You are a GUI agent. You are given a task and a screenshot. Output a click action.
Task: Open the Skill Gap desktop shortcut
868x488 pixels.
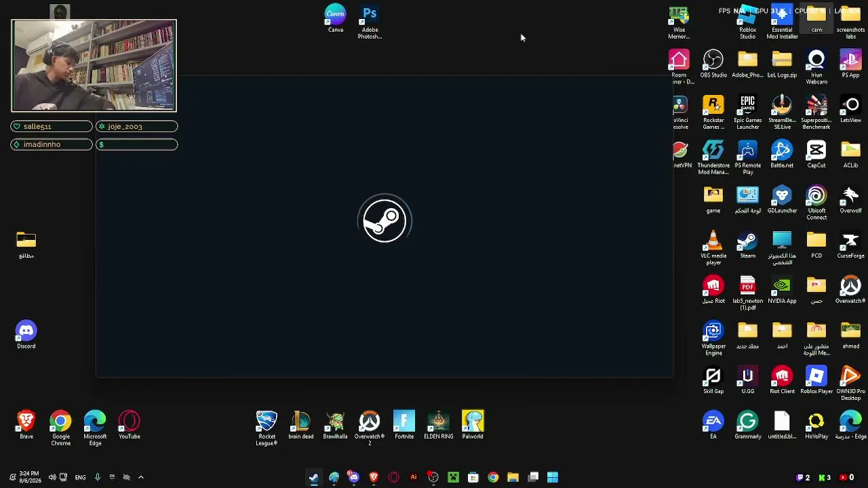pos(713,381)
